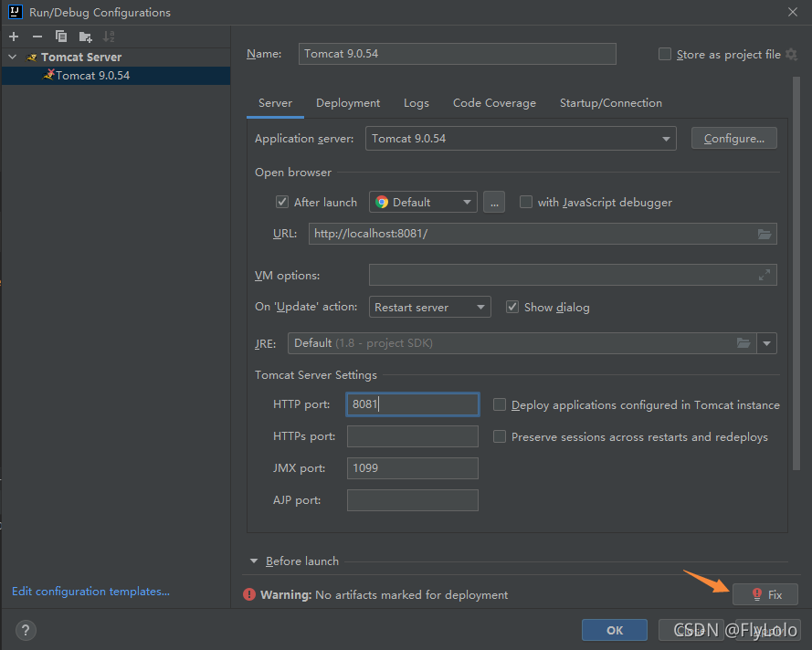
Task: Click into the JMX port field
Action: pos(412,468)
